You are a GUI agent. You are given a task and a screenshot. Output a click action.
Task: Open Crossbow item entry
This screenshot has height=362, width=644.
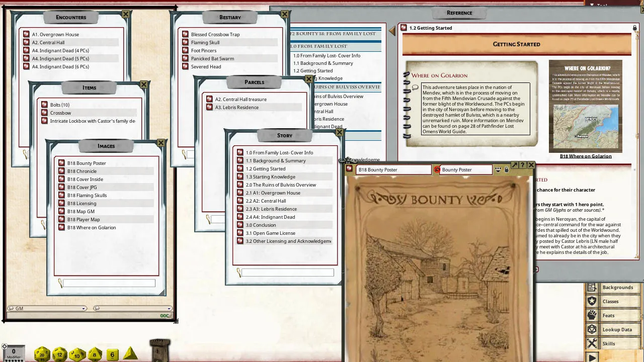[60, 113]
